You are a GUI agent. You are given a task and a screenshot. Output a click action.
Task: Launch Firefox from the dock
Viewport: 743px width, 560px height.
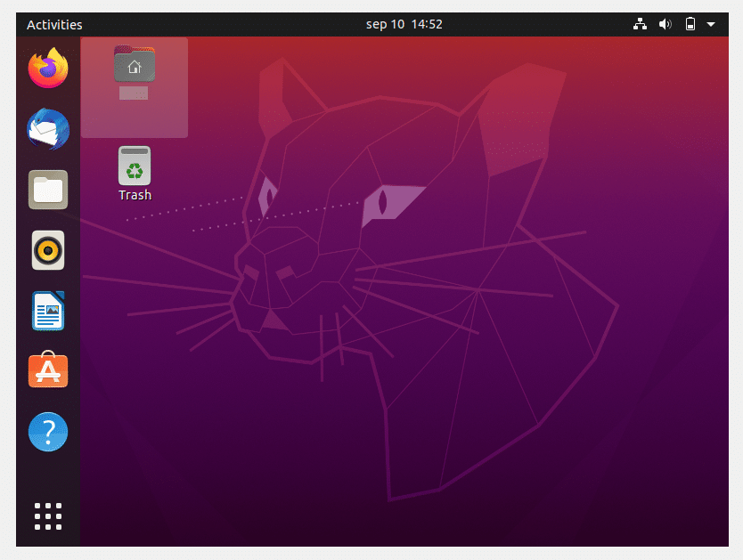(x=47, y=68)
